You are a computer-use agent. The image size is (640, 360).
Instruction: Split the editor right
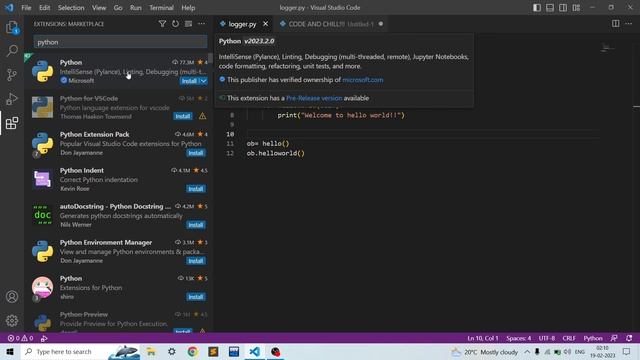pyautogui.click(x=616, y=24)
